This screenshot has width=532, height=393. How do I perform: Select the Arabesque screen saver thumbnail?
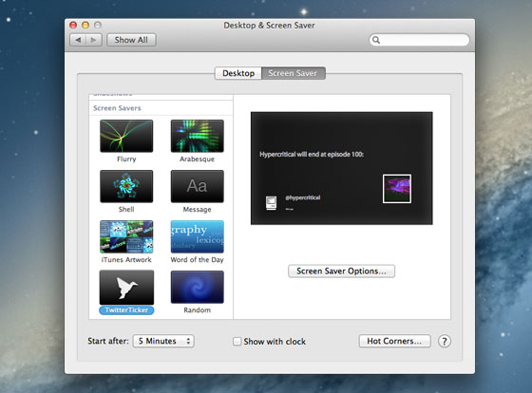coord(198,136)
